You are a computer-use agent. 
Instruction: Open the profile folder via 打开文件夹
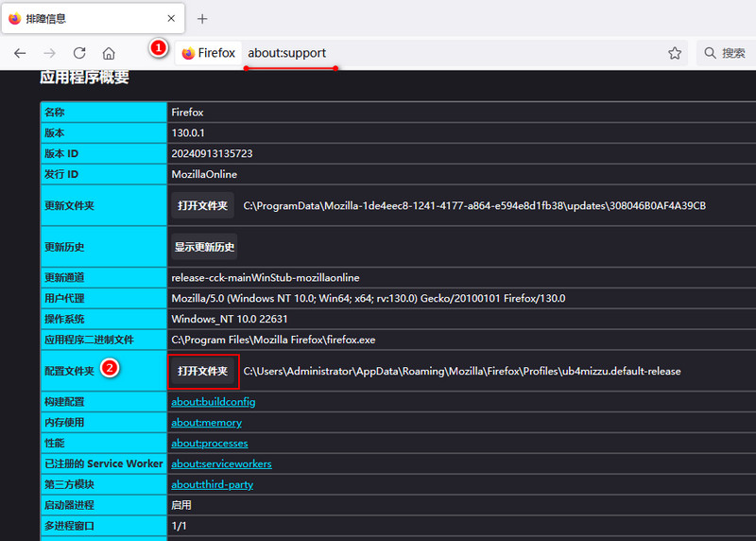pos(202,371)
